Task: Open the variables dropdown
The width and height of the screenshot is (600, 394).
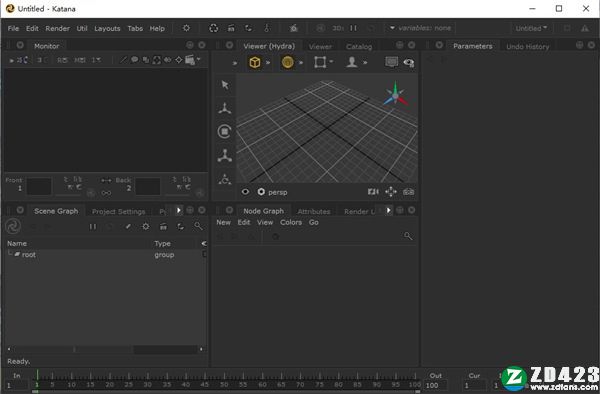Action: point(420,28)
